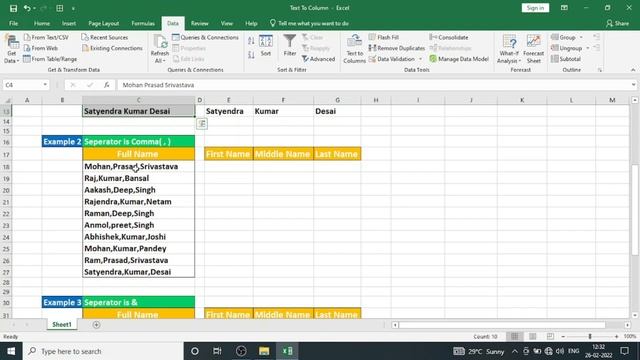Select column C header

138,100
